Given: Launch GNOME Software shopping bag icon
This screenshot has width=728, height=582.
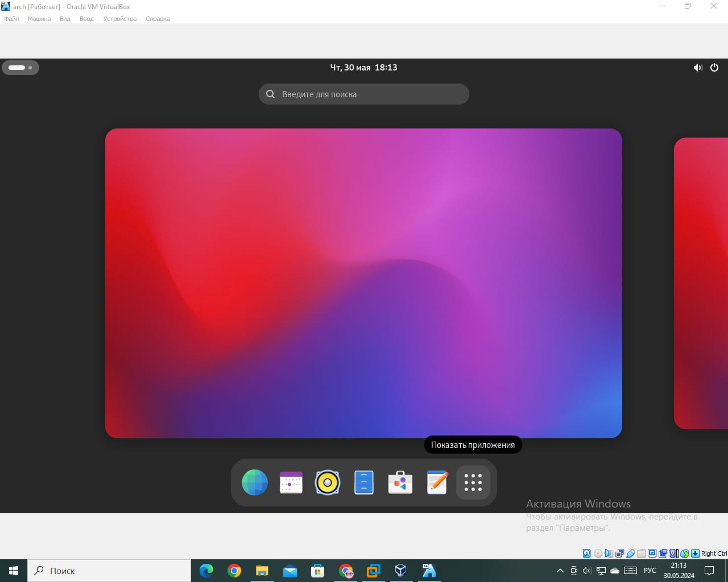Looking at the screenshot, I should [400, 483].
